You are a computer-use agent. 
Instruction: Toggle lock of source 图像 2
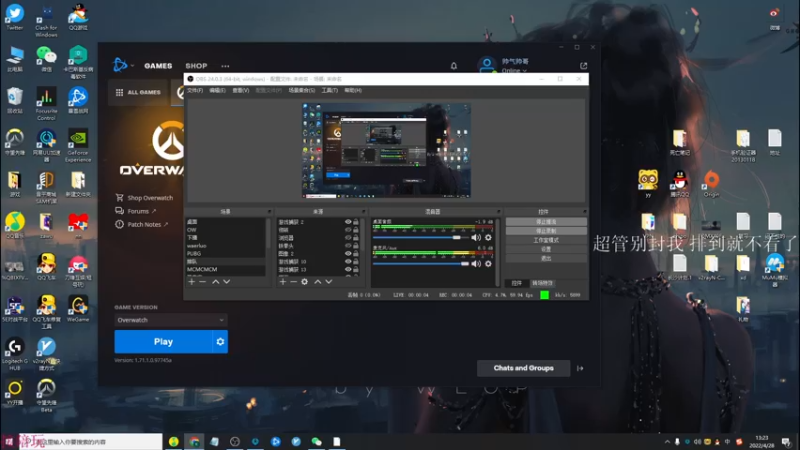[x=356, y=254]
